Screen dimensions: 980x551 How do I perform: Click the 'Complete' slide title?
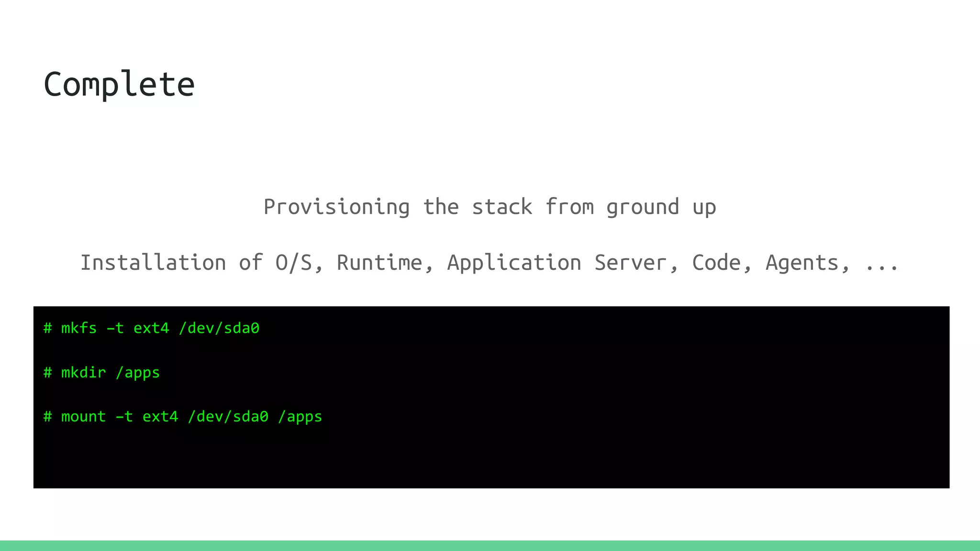click(x=119, y=85)
